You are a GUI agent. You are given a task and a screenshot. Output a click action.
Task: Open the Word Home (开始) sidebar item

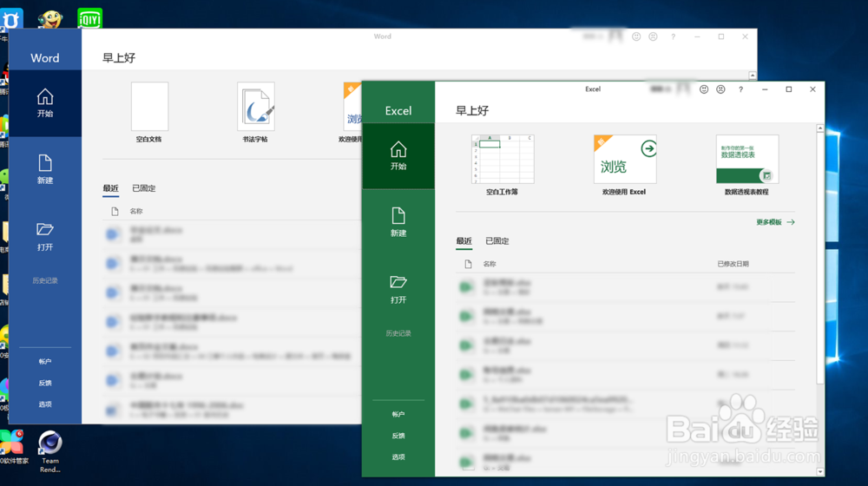click(x=45, y=103)
